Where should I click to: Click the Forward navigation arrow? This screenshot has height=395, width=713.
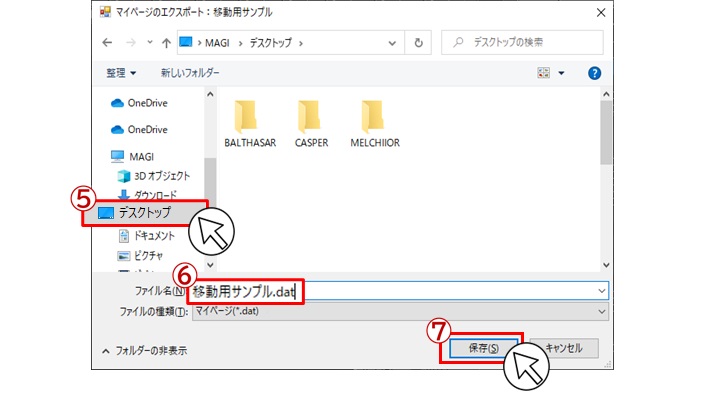[131, 43]
